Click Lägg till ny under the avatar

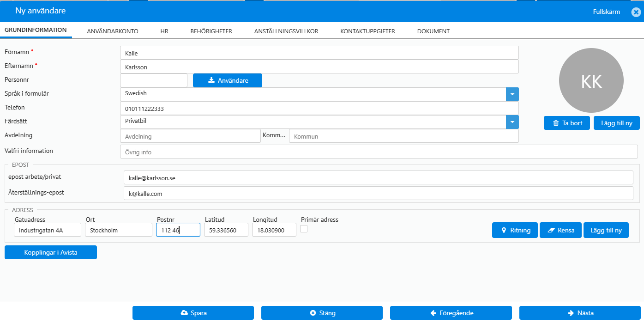(616, 123)
